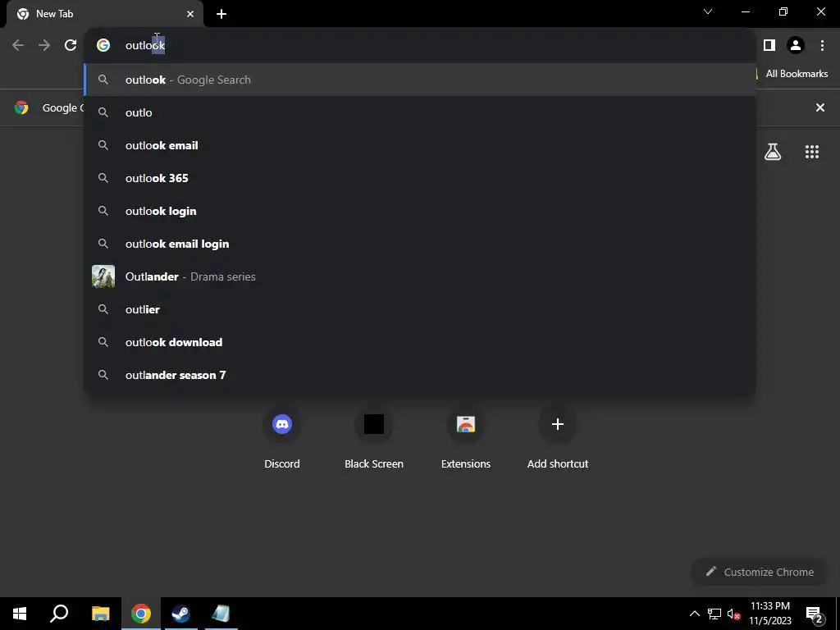The width and height of the screenshot is (840, 630).
Task: Close the New Tab tab
Action: coord(190,14)
